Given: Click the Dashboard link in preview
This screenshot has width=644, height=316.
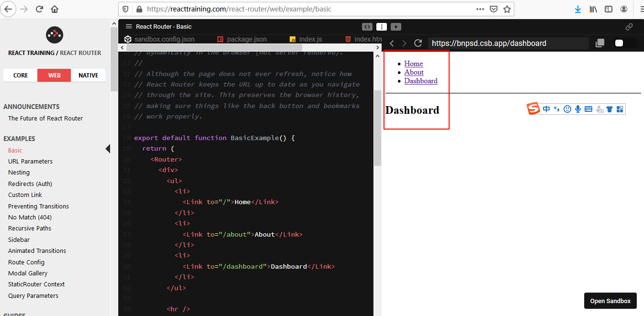Looking at the screenshot, I should coord(421,81).
